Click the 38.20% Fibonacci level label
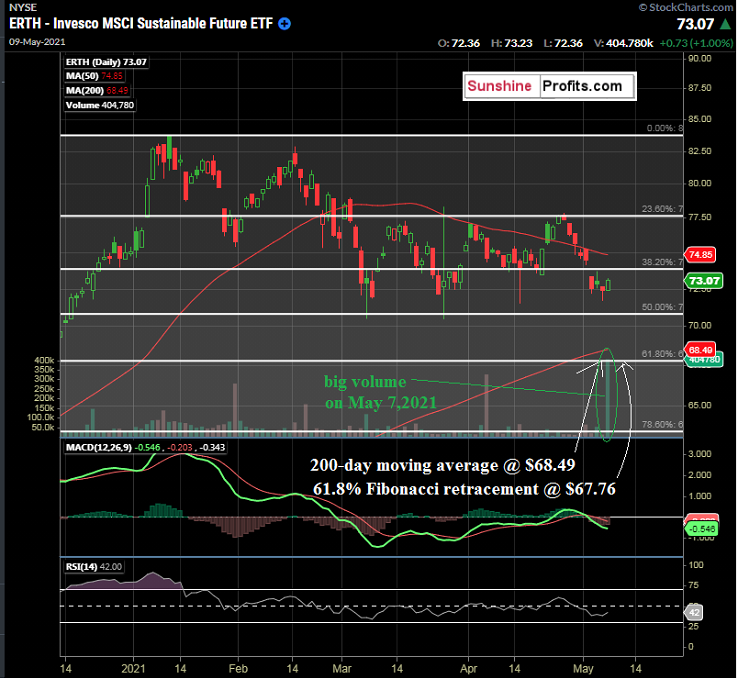Screen dimensions: 738x679 click(662, 262)
